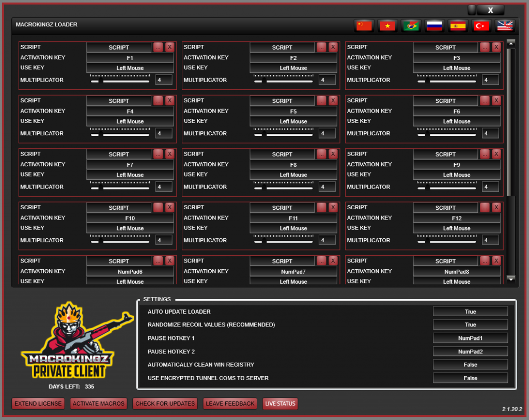529x420 pixels.
Task: Remove the F7 script using red X
Action: [x=169, y=154]
